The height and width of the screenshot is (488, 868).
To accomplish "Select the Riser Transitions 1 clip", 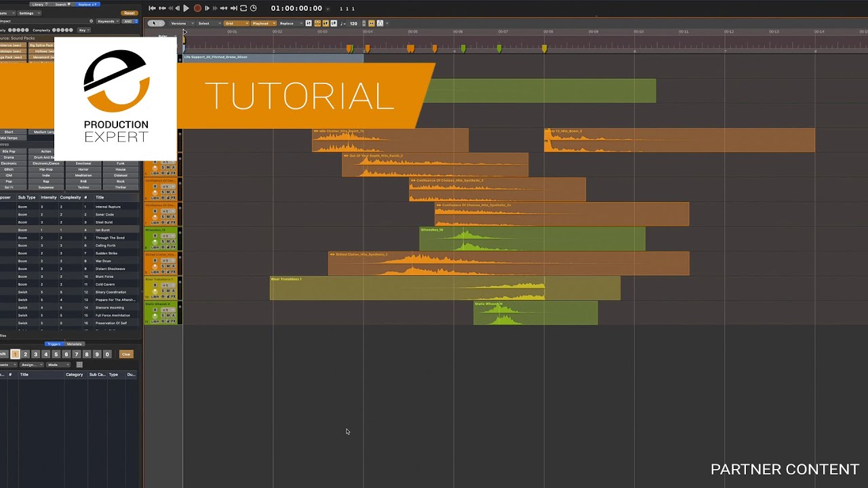I will click(x=445, y=288).
